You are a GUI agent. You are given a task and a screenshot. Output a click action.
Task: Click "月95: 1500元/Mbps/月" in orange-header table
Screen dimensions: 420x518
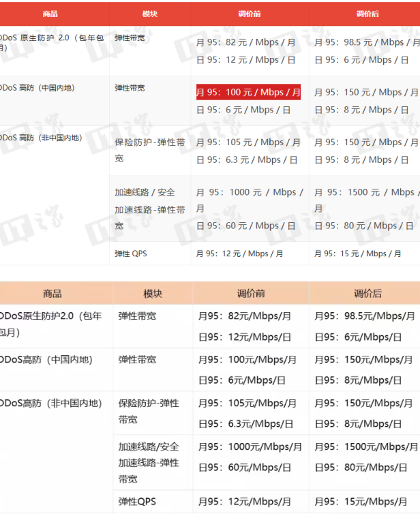(x=366, y=446)
